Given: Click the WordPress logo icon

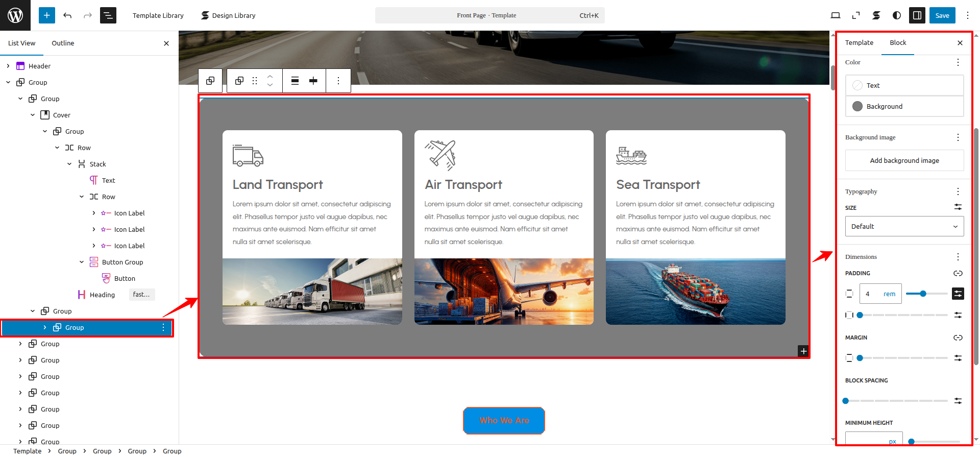Looking at the screenshot, I should tap(15, 15).
